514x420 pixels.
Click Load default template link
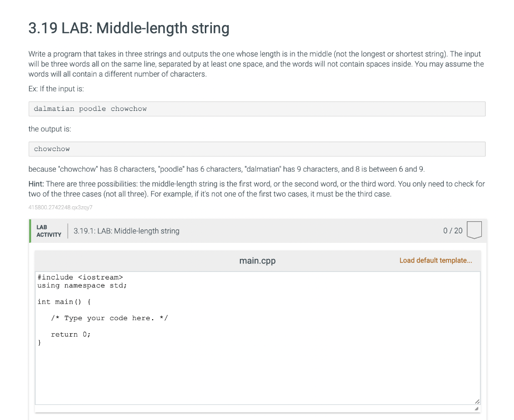click(x=435, y=260)
